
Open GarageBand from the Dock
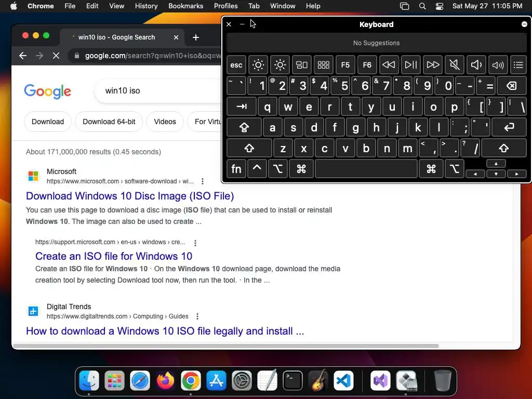coord(318,380)
